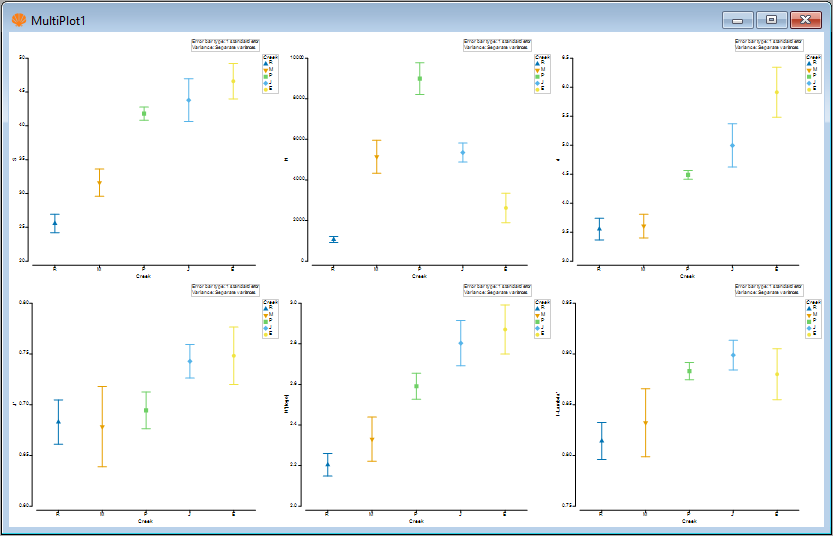Select green square P marker in top-left plot

pyautogui.click(x=144, y=114)
